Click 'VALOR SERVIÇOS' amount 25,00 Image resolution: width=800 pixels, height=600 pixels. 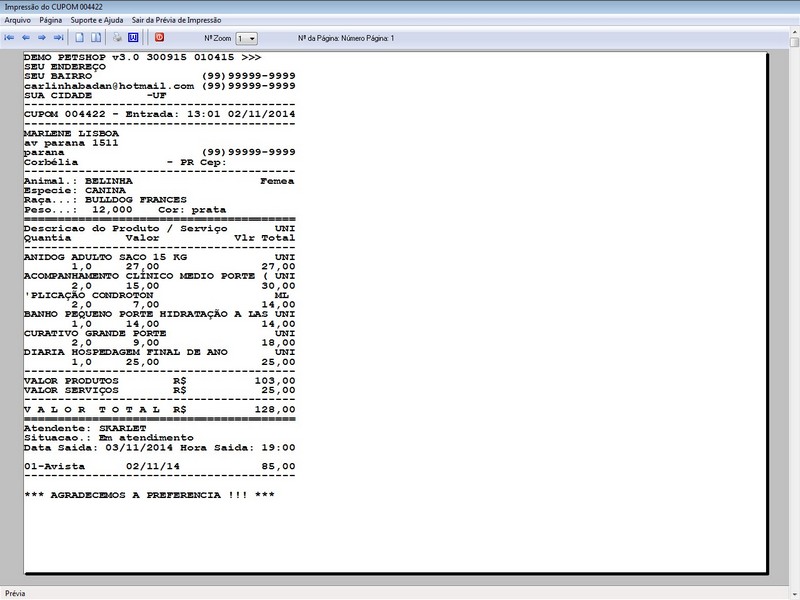click(x=279, y=391)
